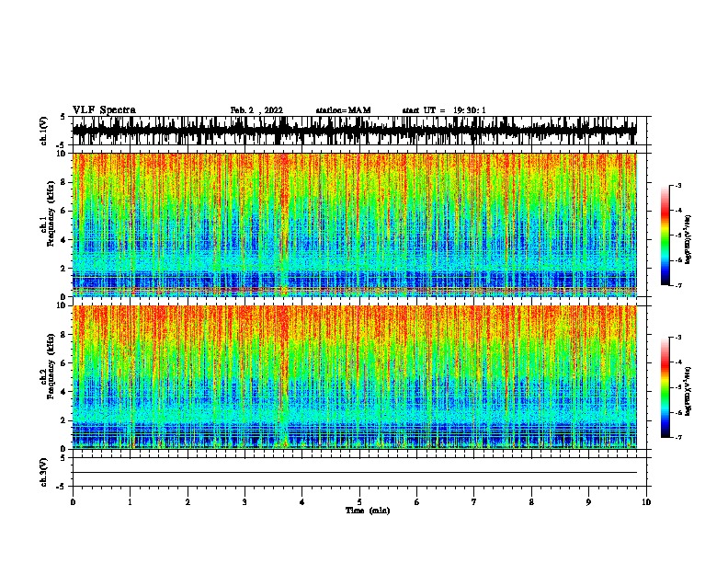The image size is (728, 563).
Task: Click the "7" minute tick label
Action: [x=474, y=502]
